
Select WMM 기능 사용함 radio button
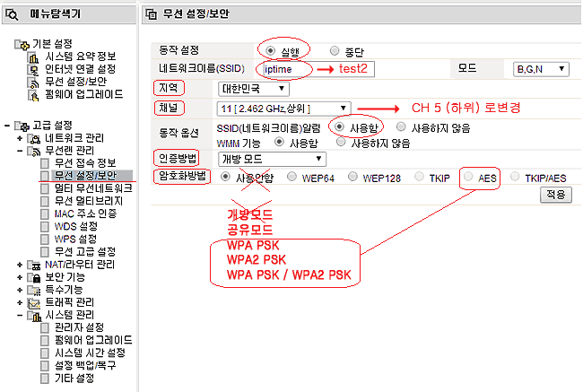coord(279,142)
